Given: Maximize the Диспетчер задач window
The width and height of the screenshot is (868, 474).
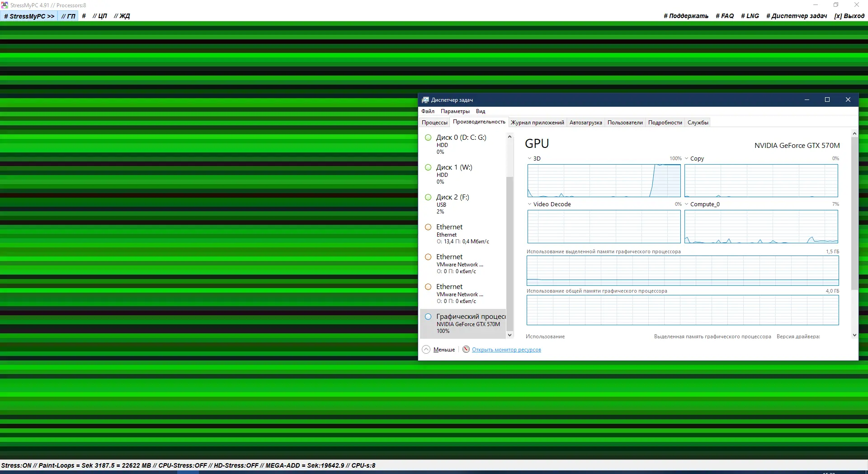Looking at the screenshot, I should coord(827,100).
